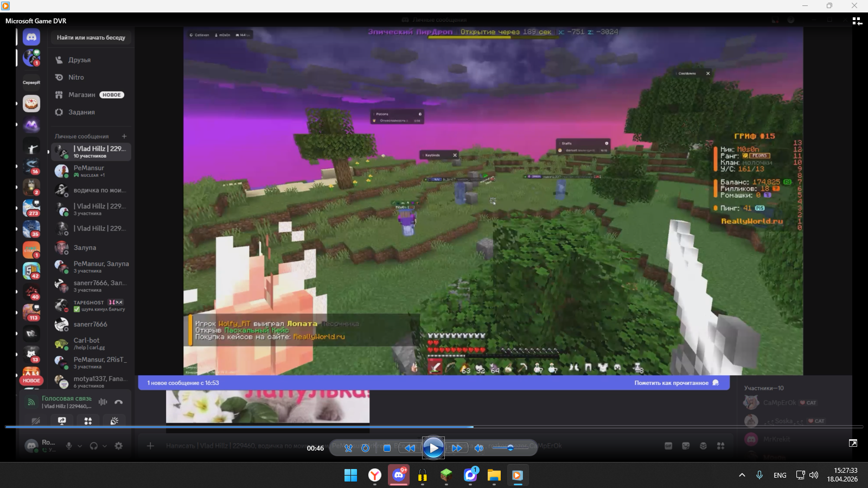The image size is (868, 488).
Task: Mute the player's speaker icon
Action: [x=478, y=448]
